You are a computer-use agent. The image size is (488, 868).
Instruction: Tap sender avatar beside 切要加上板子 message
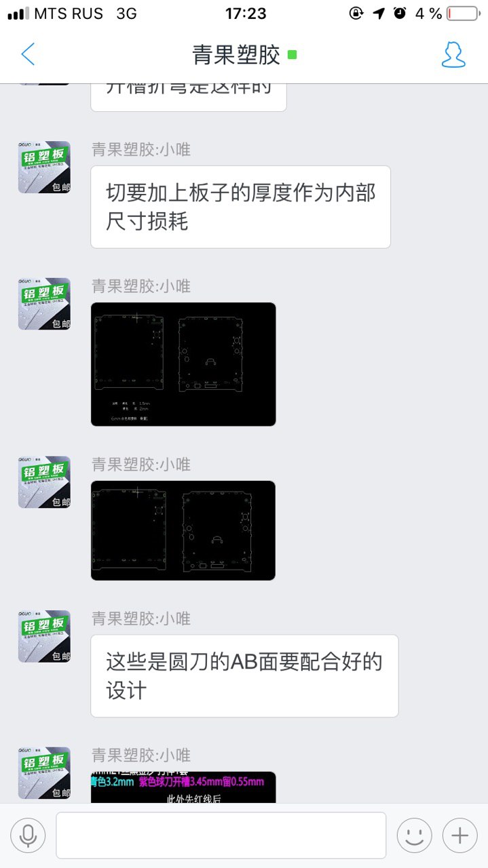tap(44, 167)
